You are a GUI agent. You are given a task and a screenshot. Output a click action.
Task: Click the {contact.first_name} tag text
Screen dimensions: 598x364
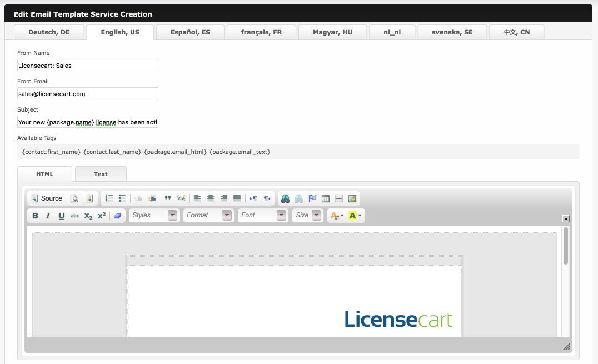(x=52, y=152)
